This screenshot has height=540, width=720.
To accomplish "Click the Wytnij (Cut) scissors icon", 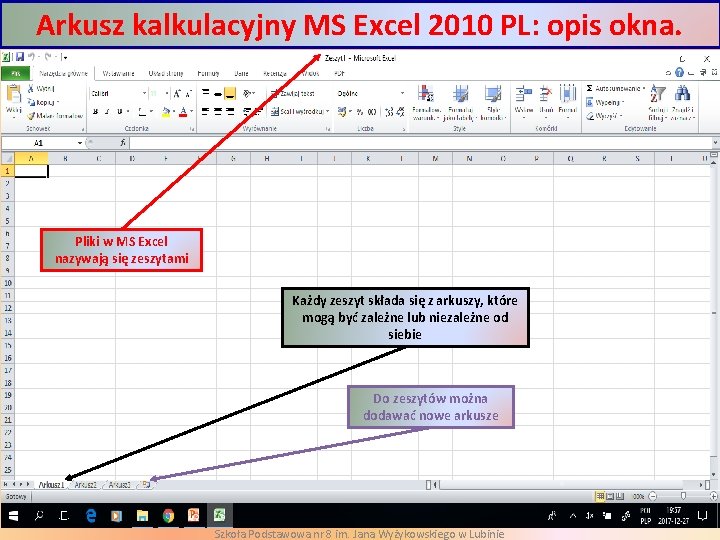I will [x=31, y=88].
